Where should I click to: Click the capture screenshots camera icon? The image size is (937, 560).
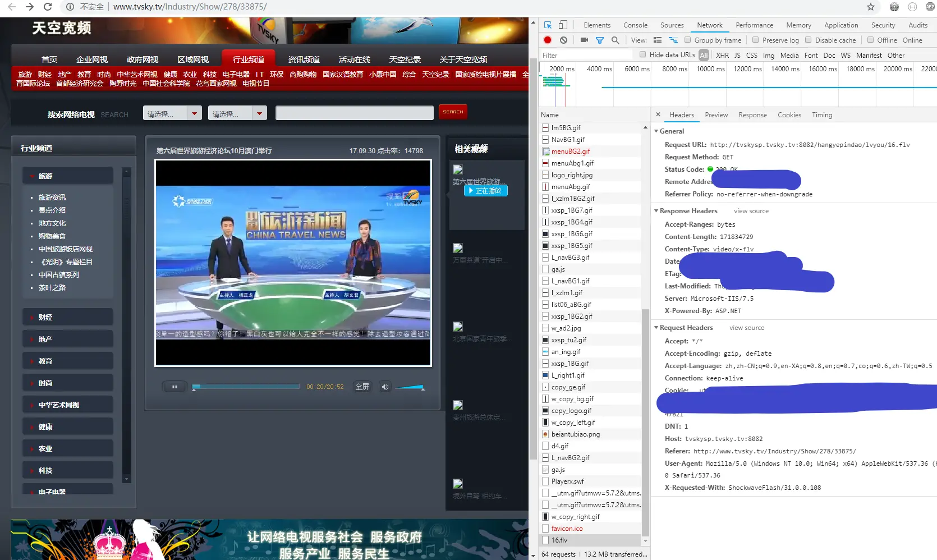click(x=584, y=40)
